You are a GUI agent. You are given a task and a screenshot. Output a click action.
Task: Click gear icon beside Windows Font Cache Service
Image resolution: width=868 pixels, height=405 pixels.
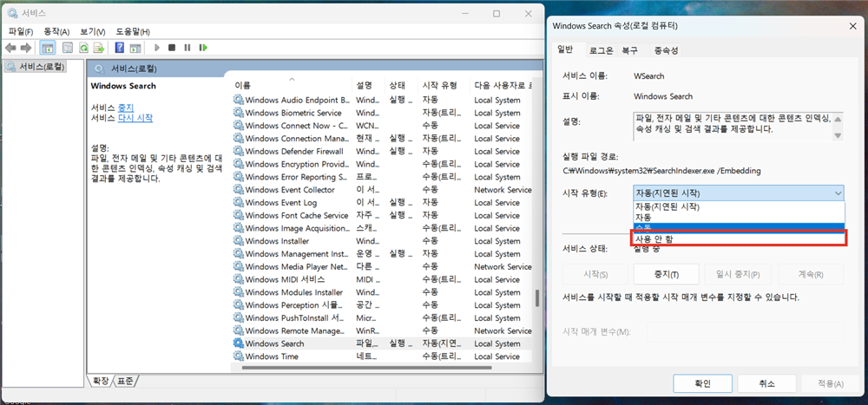[x=238, y=215]
